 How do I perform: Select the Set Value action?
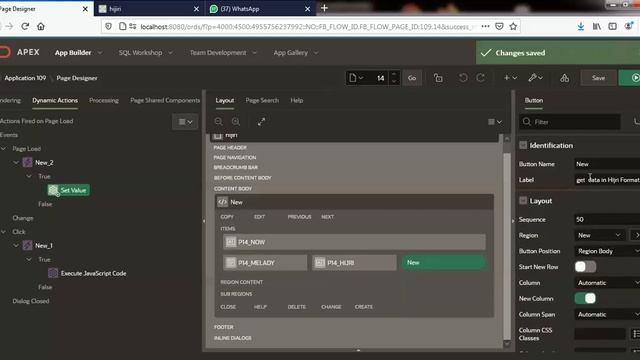(x=69, y=190)
